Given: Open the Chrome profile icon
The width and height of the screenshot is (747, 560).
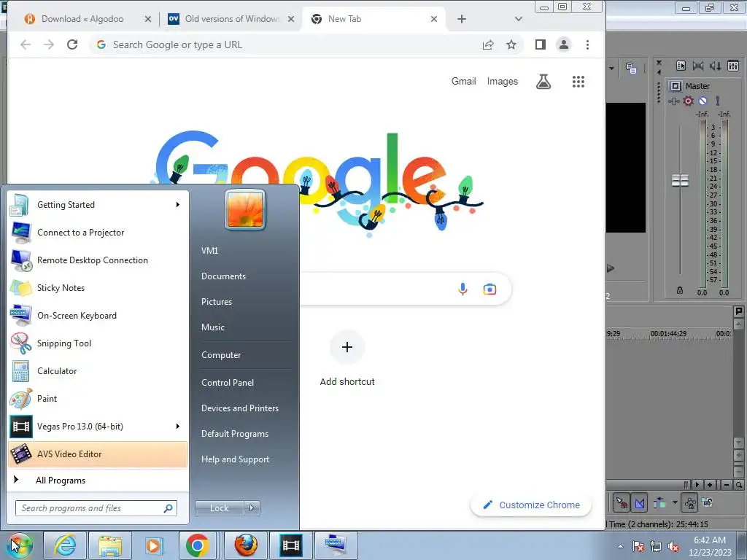Looking at the screenshot, I should coord(564,44).
